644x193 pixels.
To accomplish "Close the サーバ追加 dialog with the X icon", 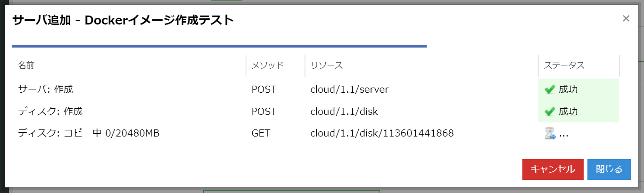I will [626, 18].
